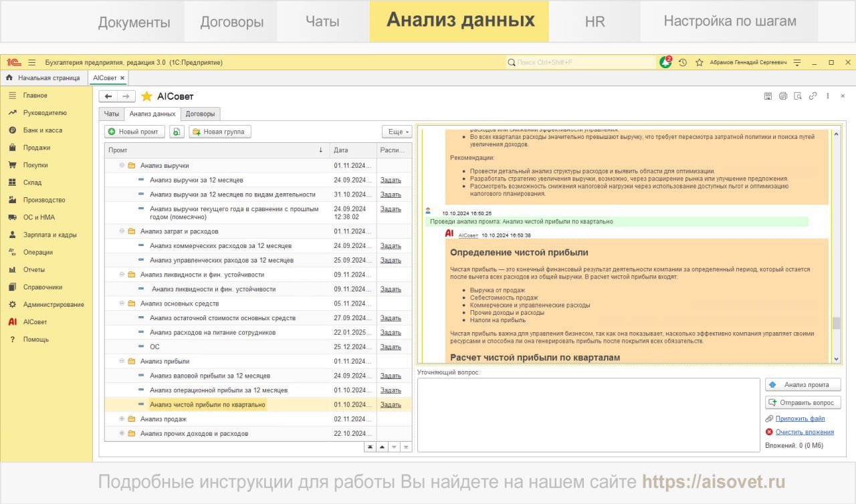Open Зарплата и кадры section in sidebar
The height and width of the screenshot is (504, 856).
pos(49,235)
